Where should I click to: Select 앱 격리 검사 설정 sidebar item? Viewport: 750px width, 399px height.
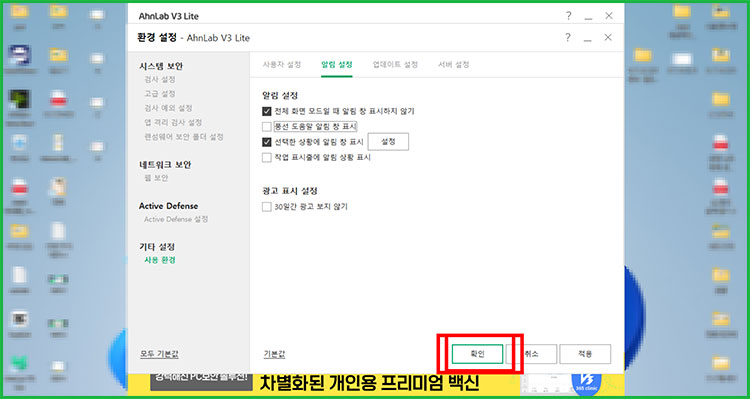173,122
